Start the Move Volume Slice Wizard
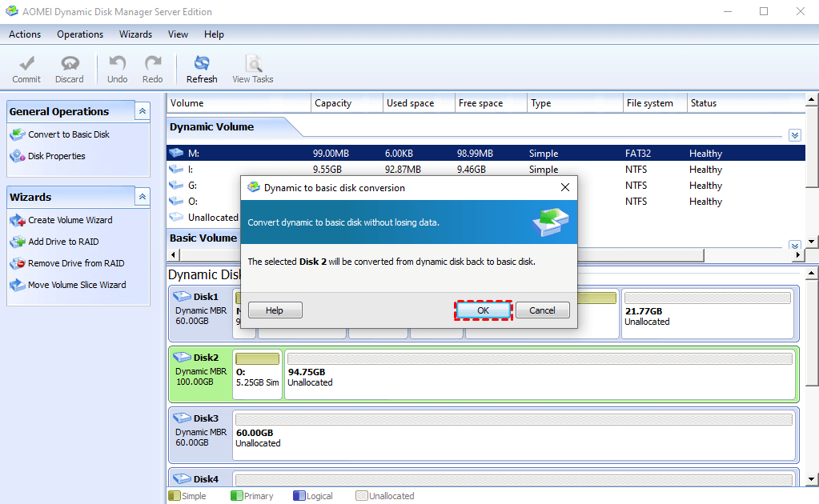 [77, 285]
